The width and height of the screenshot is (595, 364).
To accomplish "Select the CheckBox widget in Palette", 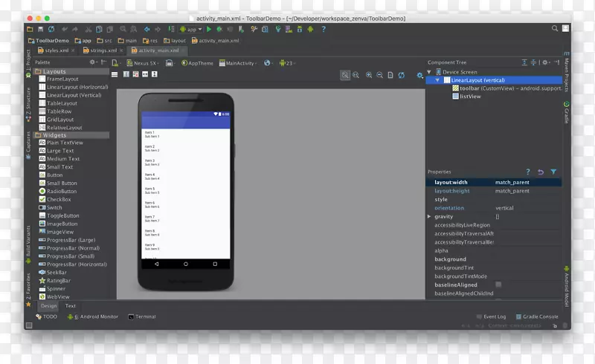I will (59, 199).
